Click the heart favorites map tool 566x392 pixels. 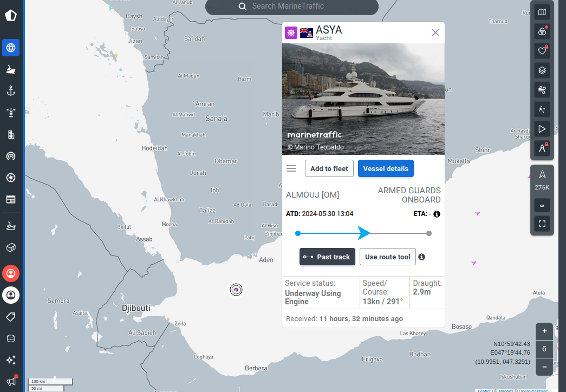[542, 51]
